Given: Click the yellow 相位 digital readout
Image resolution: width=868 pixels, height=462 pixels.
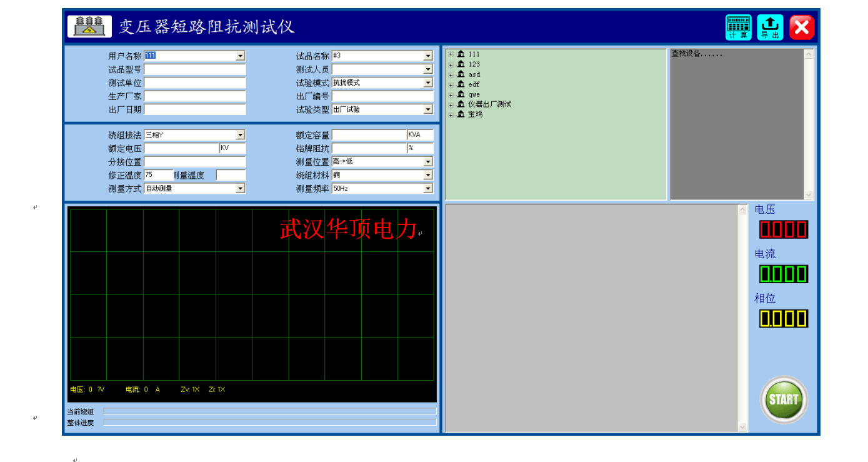Looking at the screenshot, I should [x=784, y=318].
